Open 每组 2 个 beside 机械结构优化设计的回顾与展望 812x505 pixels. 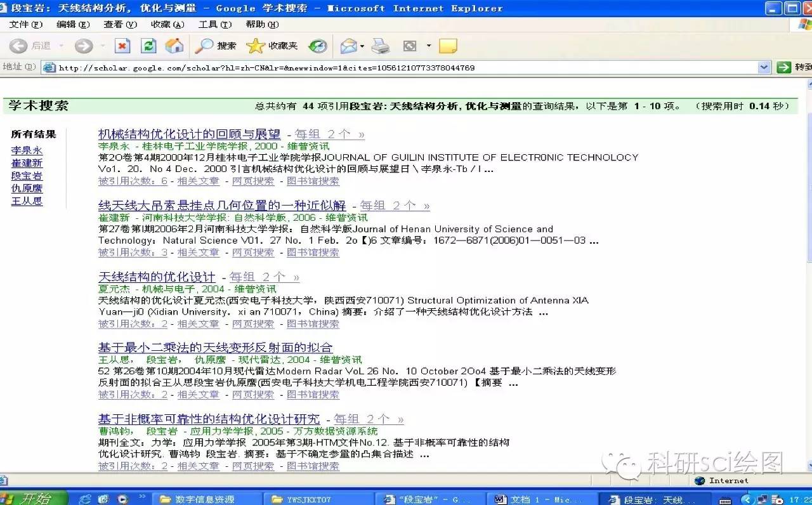[x=330, y=134]
